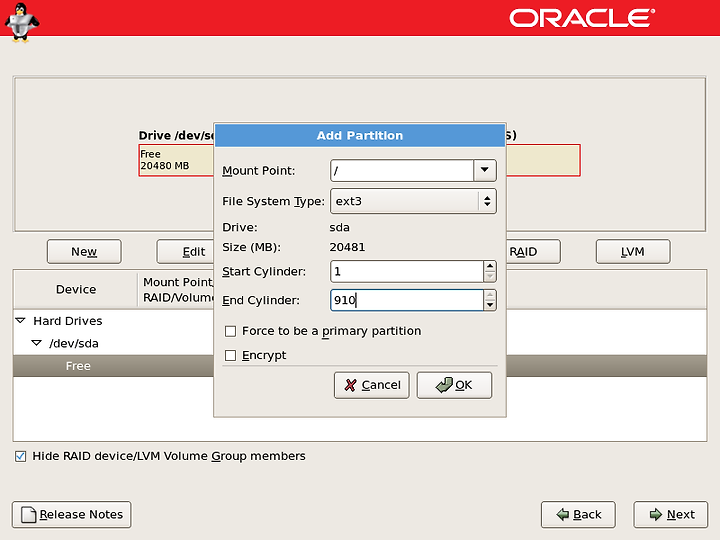Click the New partition button

[x=84, y=252]
